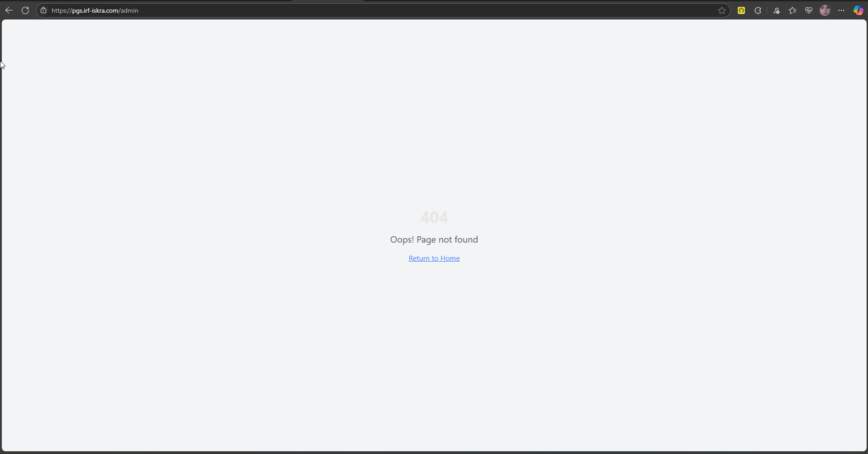This screenshot has width=868, height=454.
Task: Open the user profile avatar
Action: click(x=825, y=10)
